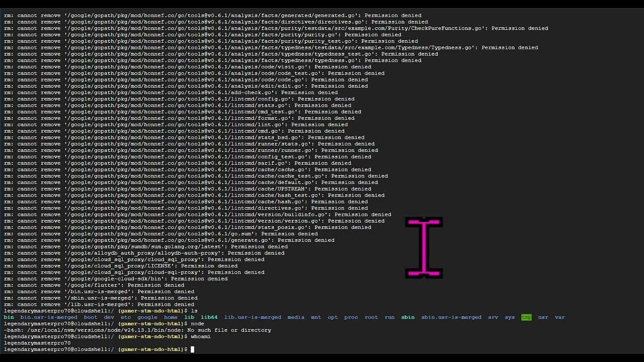This screenshot has width=644, height=362.
Task: Click the '-bash: ... No such file or directory' line
Action: coord(137,330)
